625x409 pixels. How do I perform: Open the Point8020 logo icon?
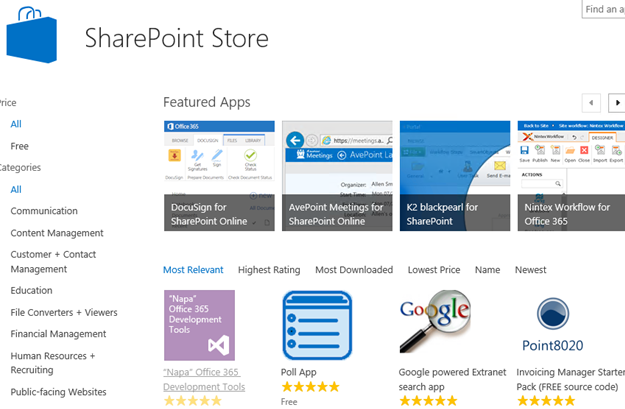tap(552, 325)
